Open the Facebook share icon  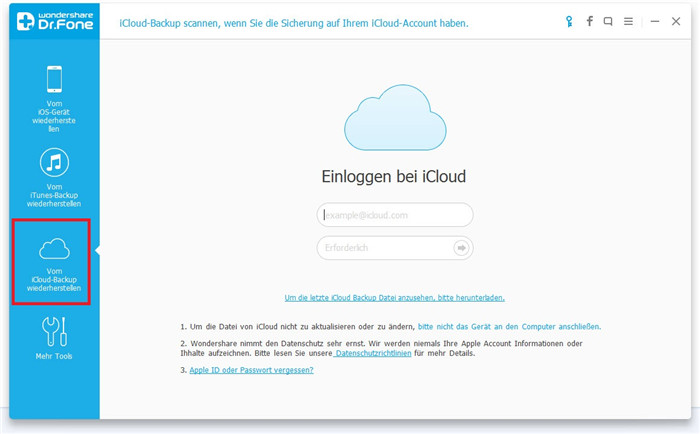pos(589,21)
